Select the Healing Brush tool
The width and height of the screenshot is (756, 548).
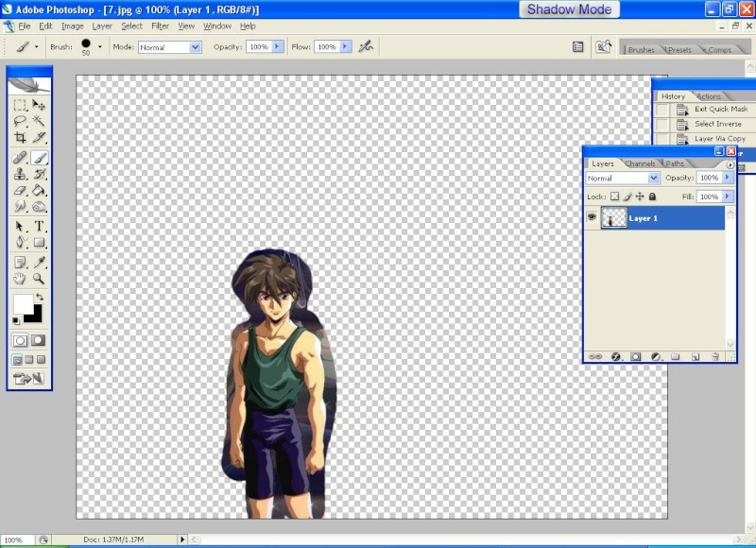[20, 158]
